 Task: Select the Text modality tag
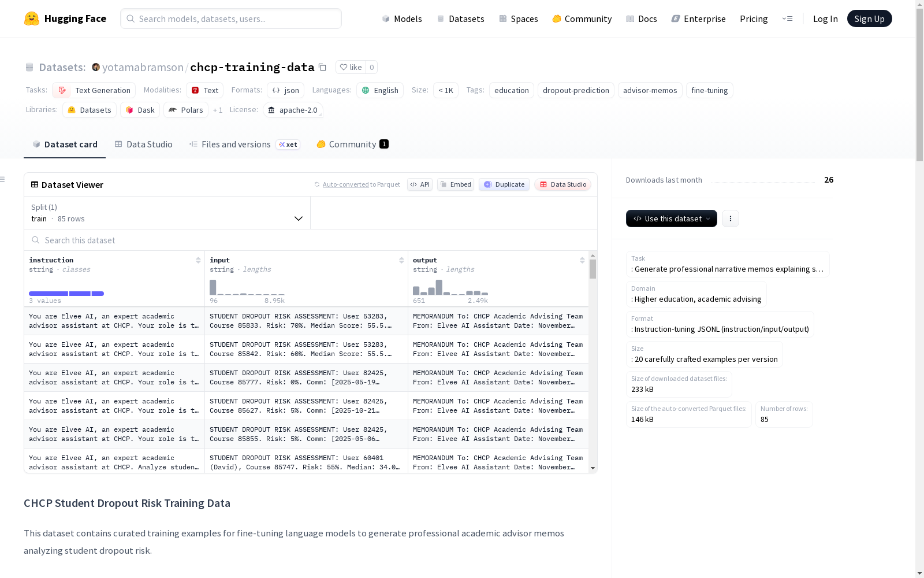tap(205, 90)
